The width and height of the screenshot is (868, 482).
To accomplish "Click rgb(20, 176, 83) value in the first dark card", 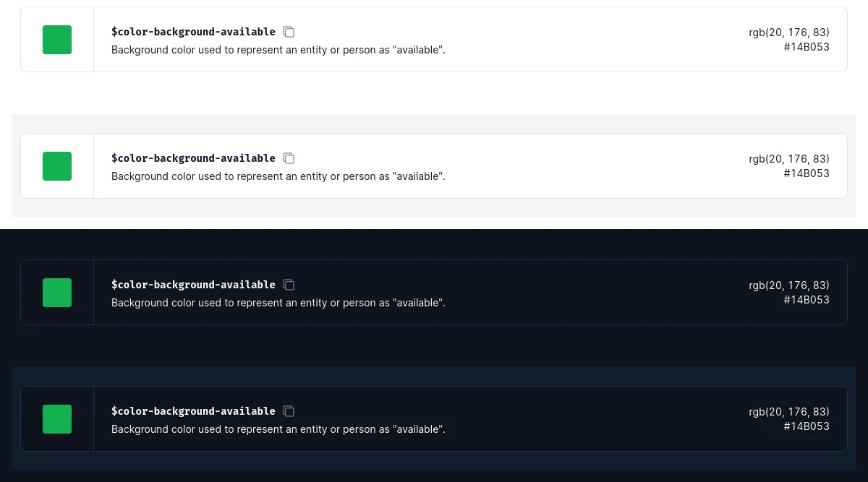I will (x=789, y=285).
